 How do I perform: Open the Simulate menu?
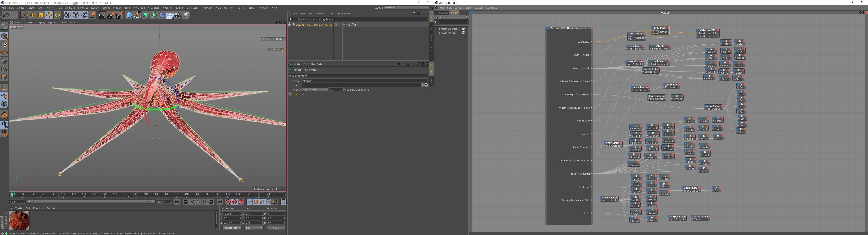(83, 8)
